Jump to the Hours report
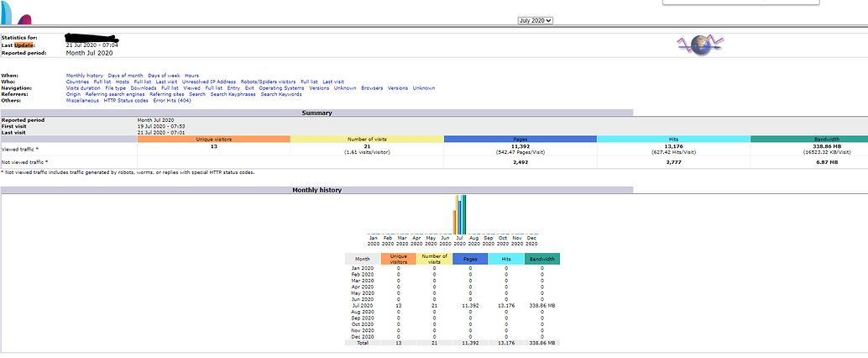The height and width of the screenshot is (358, 868). 191,76
